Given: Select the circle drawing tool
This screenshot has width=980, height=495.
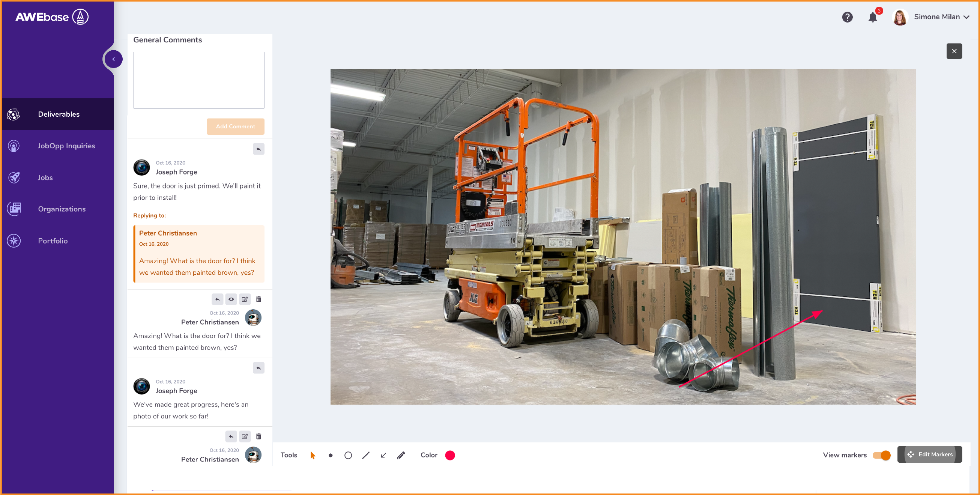Looking at the screenshot, I should pyautogui.click(x=348, y=455).
